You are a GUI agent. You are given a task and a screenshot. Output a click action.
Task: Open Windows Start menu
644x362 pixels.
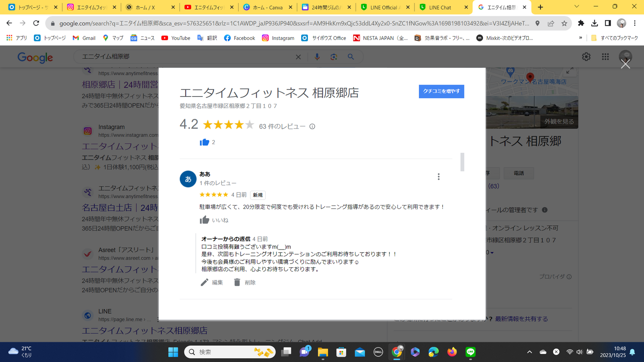point(173,352)
